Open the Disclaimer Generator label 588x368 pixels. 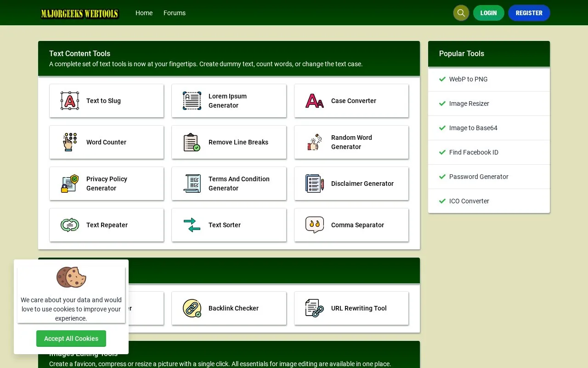(362, 184)
